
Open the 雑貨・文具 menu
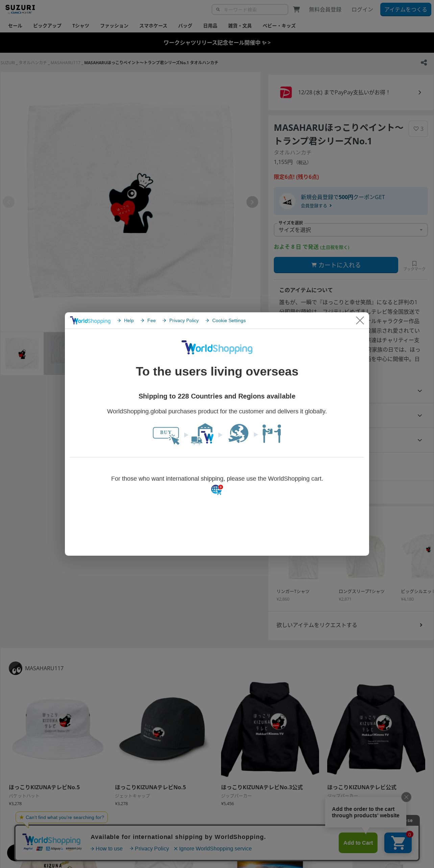point(240,26)
